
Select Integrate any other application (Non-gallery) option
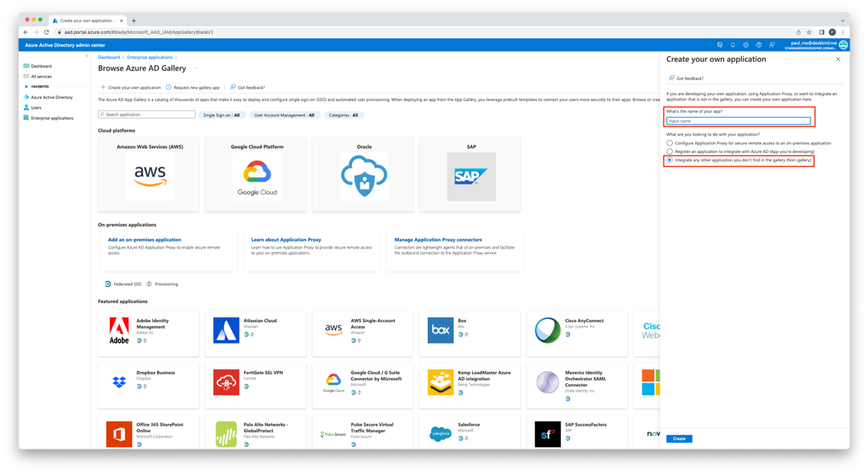[x=670, y=160]
